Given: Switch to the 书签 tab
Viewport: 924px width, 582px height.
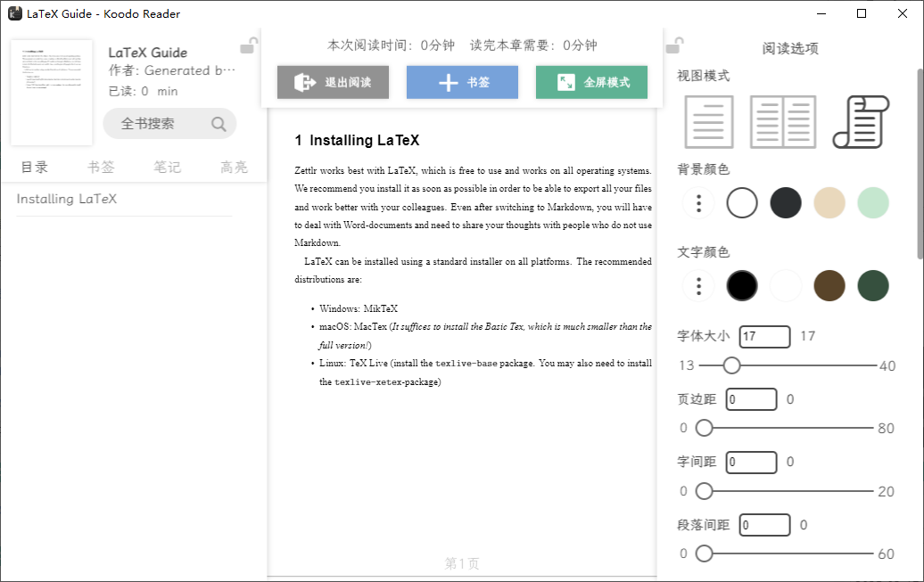Looking at the screenshot, I should 100,166.
